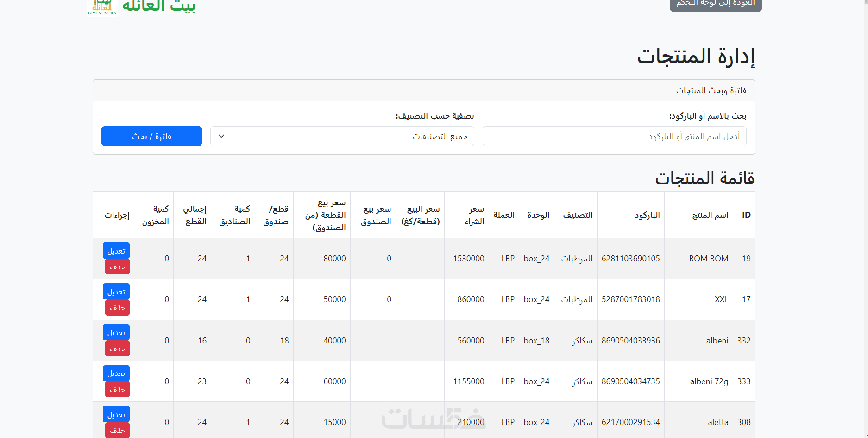Click the vertical page scrollbar
Screen dimensions: 868x438
pyautogui.click(x=865, y=219)
